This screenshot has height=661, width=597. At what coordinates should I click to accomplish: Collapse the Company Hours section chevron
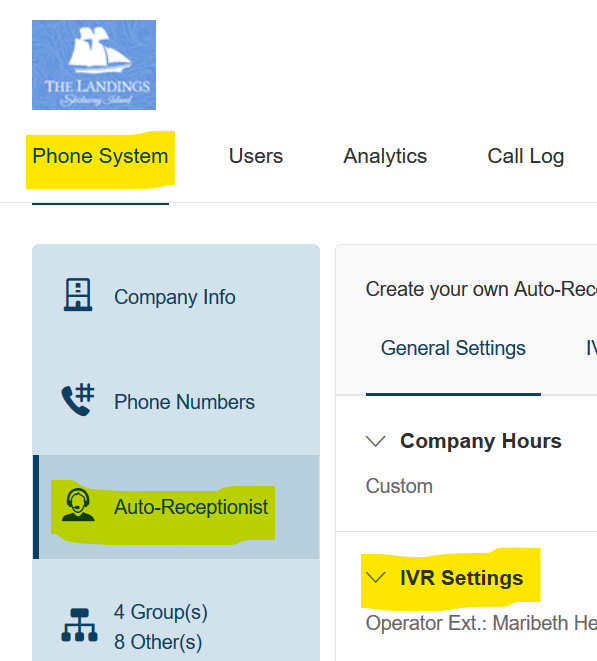[x=376, y=441]
